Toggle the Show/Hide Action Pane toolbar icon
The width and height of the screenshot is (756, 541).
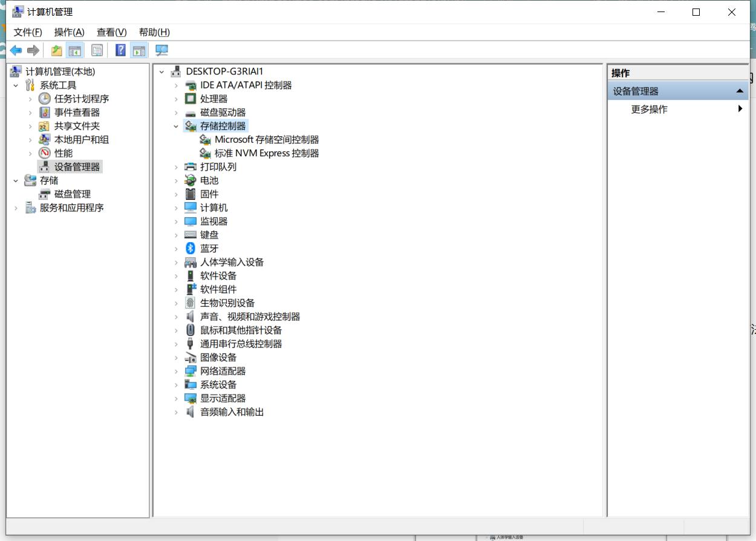click(x=138, y=50)
